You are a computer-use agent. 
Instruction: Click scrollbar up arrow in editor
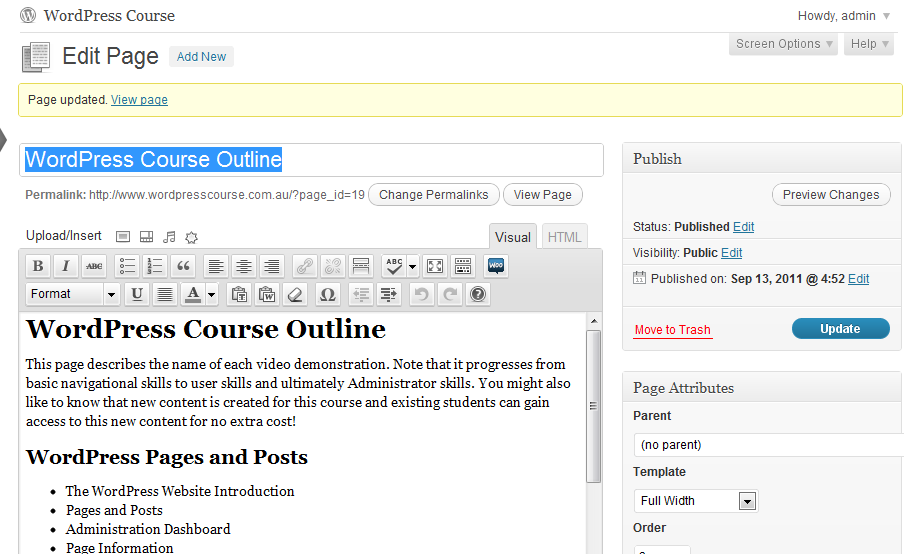(x=593, y=321)
